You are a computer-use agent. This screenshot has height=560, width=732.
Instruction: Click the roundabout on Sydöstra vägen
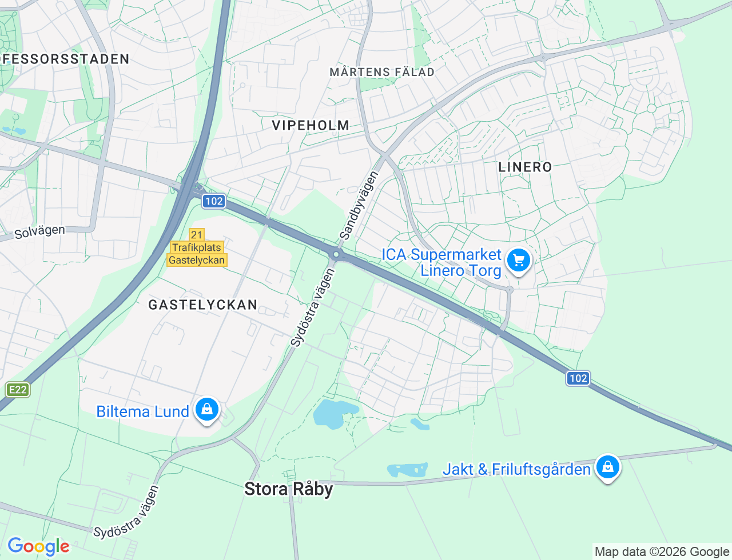337,254
